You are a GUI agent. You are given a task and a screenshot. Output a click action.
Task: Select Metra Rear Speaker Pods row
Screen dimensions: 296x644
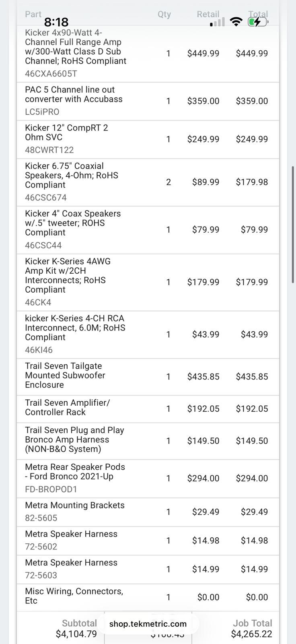click(148, 479)
